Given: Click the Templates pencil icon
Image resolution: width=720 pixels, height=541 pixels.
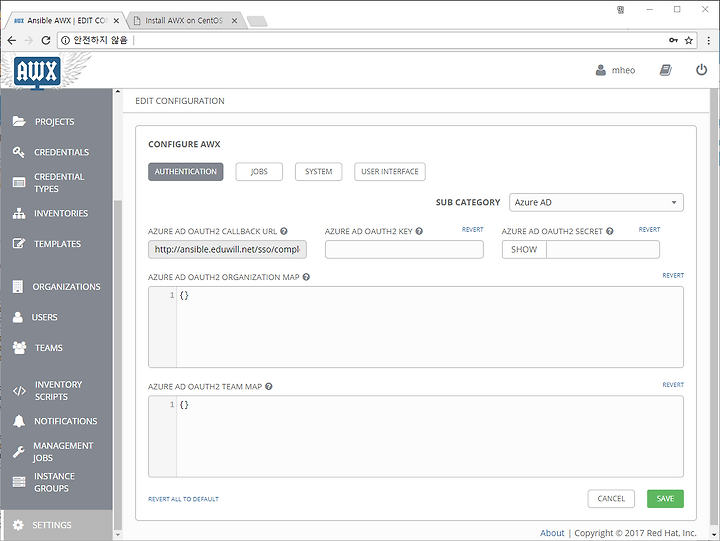Looking at the screenshot, I should (x=19, y=243).
